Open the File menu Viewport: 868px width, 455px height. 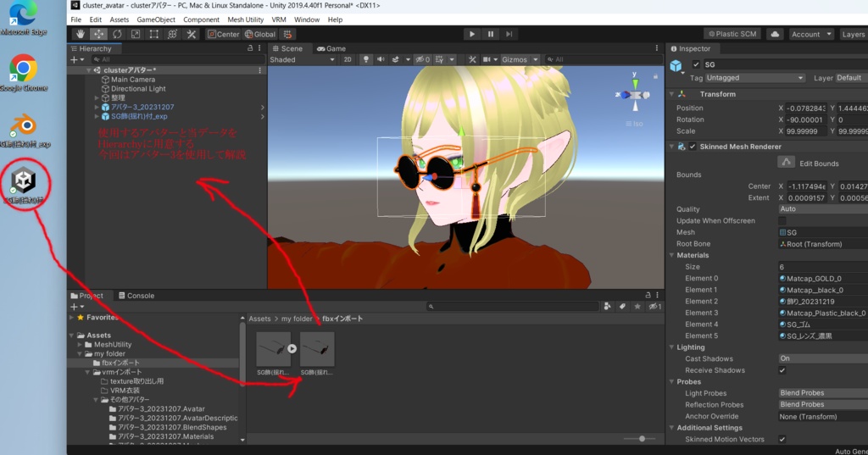coord(75,19)
